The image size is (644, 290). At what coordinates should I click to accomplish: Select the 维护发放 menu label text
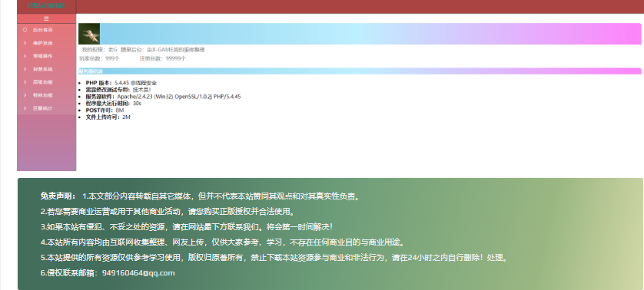pos(43,43)
